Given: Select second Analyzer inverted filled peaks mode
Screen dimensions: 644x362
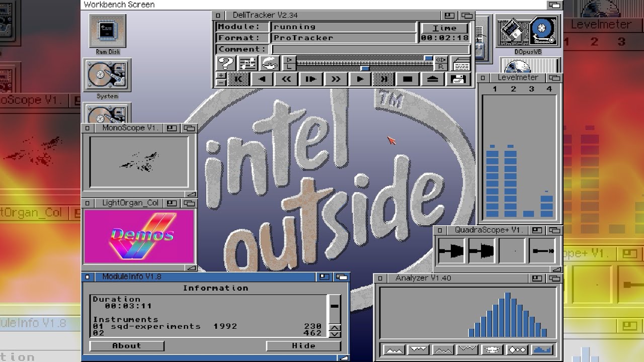Looking at the screenshot, I should coord(419,349).
